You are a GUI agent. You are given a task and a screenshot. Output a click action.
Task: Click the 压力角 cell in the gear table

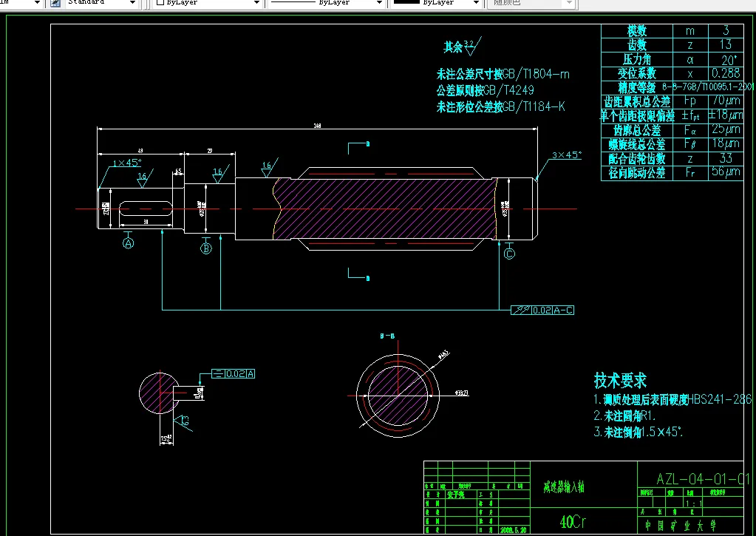637,59
